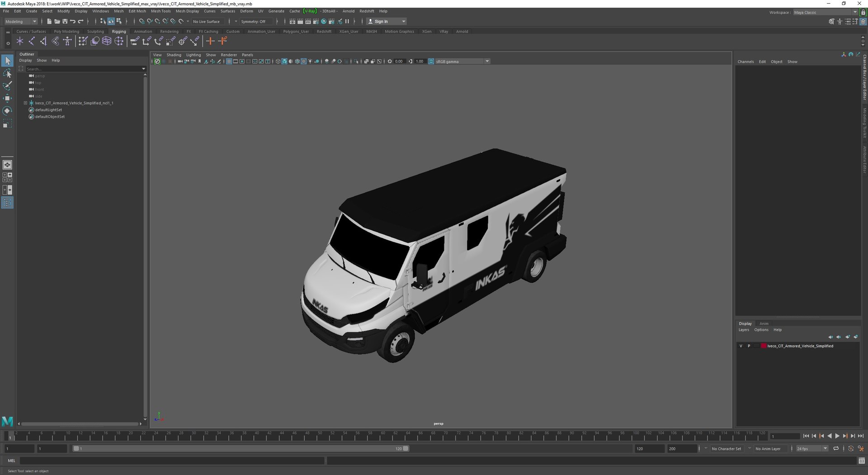Screen dimensions: 868x475
Task: Click the Create IK Handle shelf icon
Action: (x=43, y=41)
